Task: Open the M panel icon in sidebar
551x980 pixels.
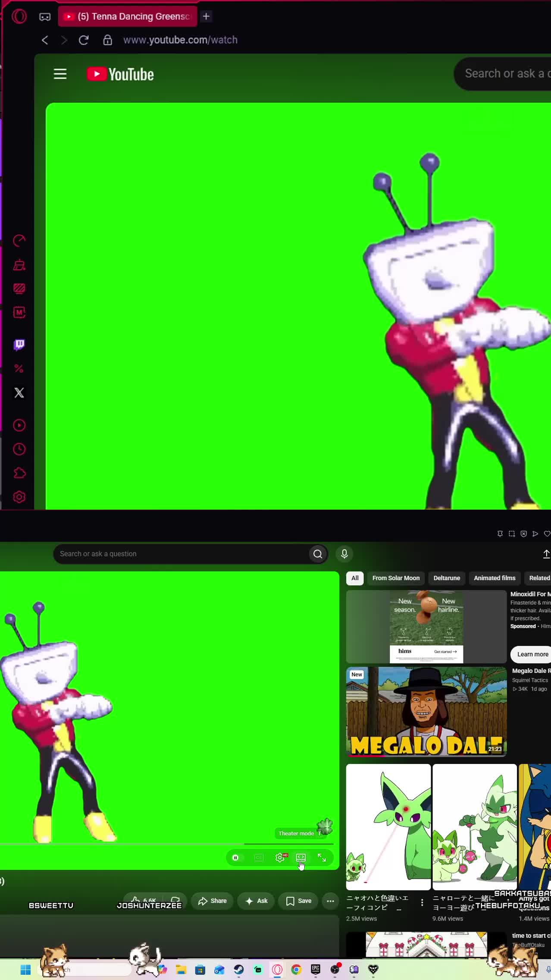Action: point(19,312)
